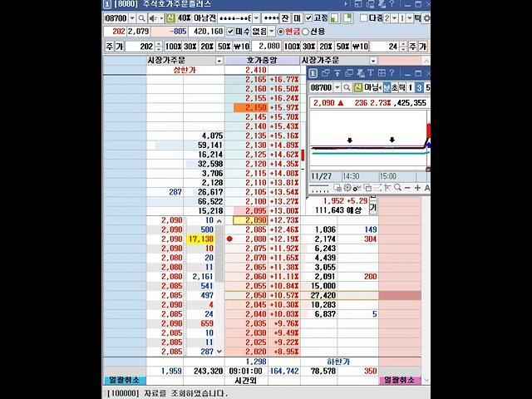The image size is (532, 399).
Task: Click the boxed 1 icon in chart window title
Action: tap(313, 73)
